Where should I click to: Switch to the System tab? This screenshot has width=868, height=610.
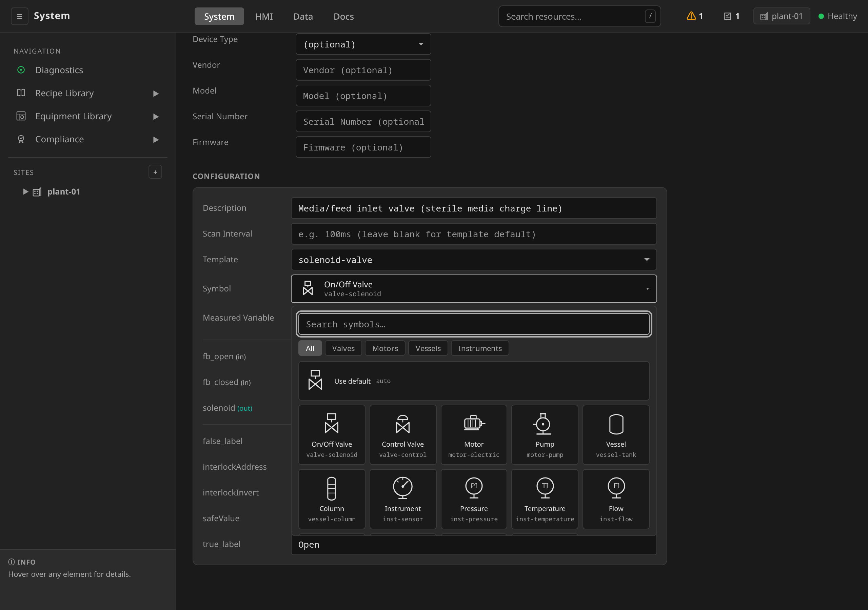pyautogui.click(x=219, y=16)
